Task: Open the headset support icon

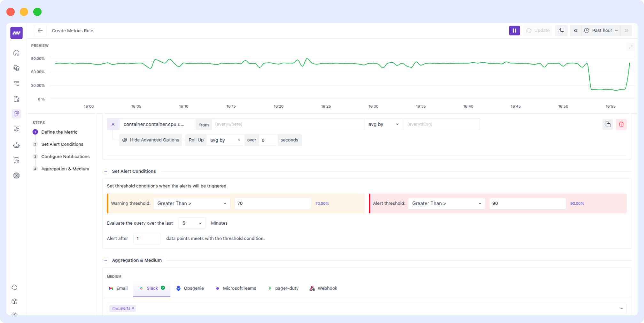Action: (14, 287)
